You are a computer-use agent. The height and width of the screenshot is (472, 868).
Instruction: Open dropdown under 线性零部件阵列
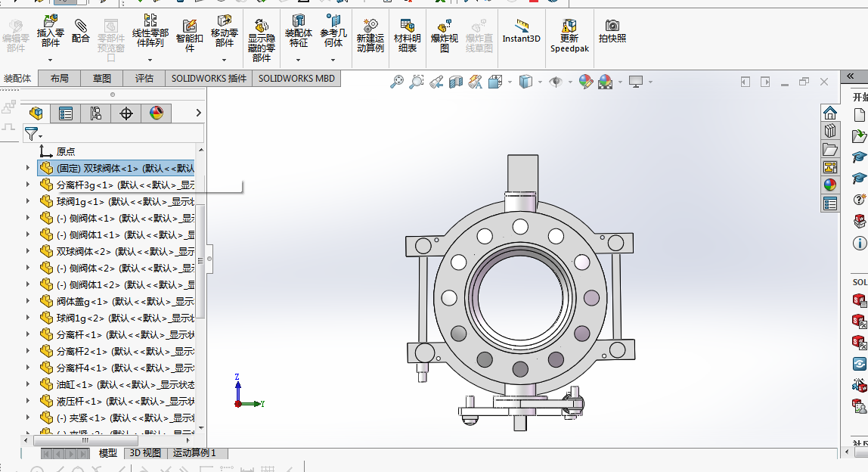click(150, 60)
